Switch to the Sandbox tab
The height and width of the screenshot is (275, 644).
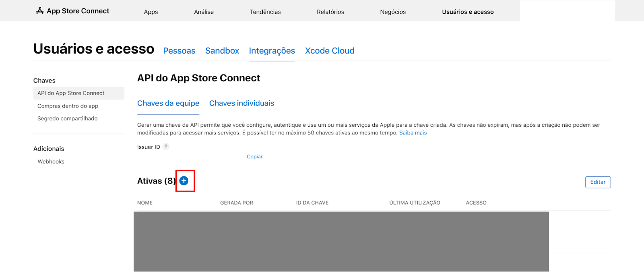pyautogui.click(x=222, y=51)
